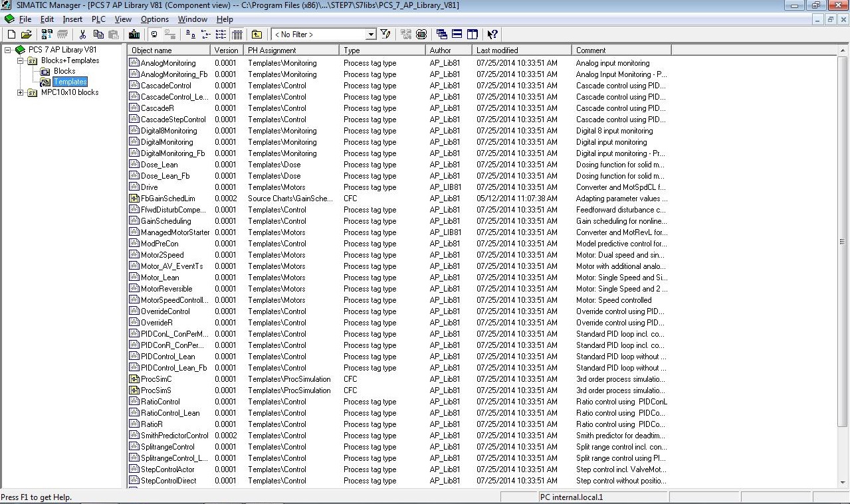Screen dimensions: 850x504
Task: Select the GainScheduling object
Action: point(165,221)
